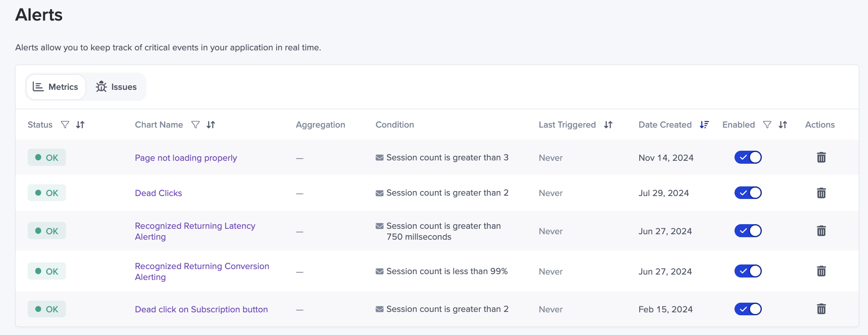Viewport: 868px width, 335px height.
Task: Click the OK status badge for Dead Clicks
Action: click(47, 193)
